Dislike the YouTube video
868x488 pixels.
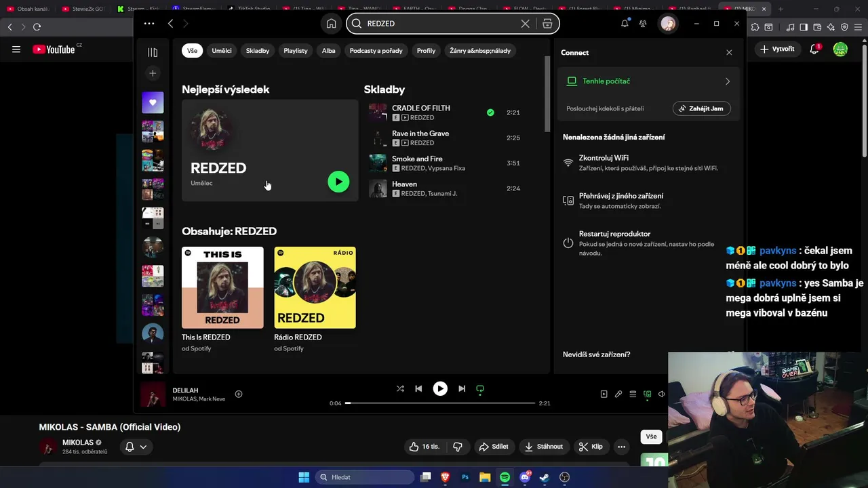click(458, 447)
